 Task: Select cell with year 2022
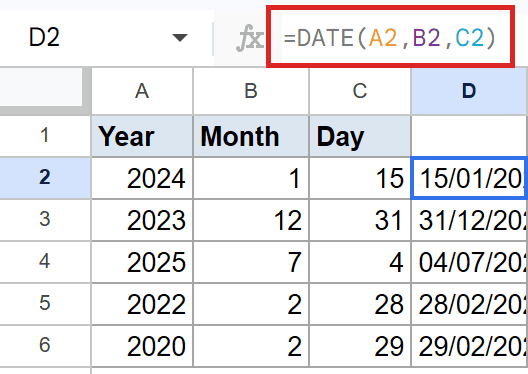[142, 304]
